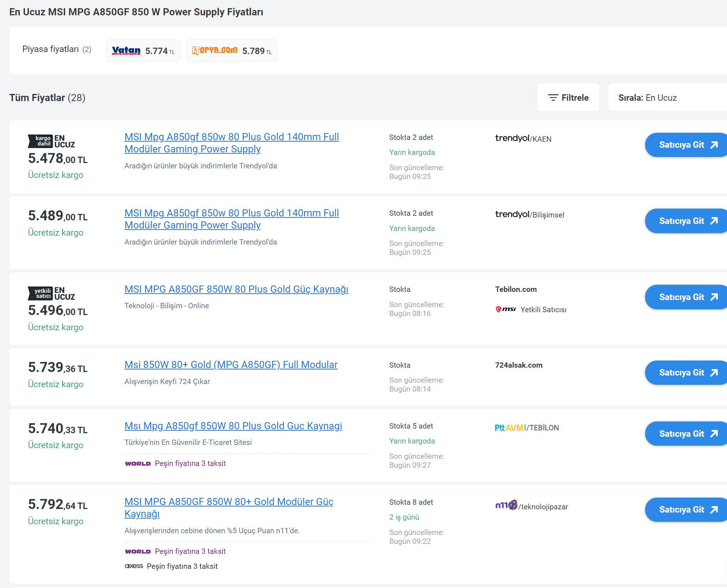Click the n11 /teknolojipazar seller logo

[531, 506]
